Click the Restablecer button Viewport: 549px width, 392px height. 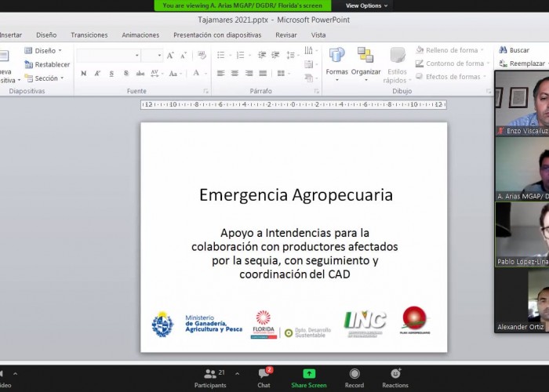point(47,64)
